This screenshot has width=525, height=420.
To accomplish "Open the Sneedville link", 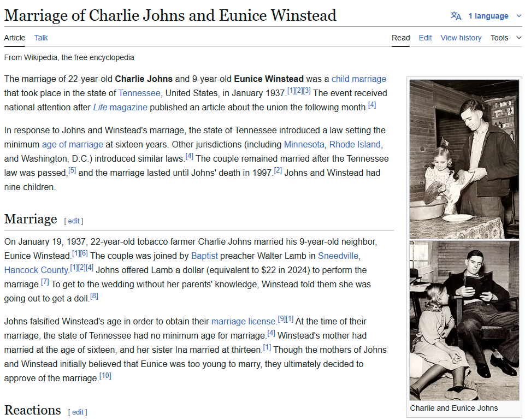I will (x=338, y=256).
